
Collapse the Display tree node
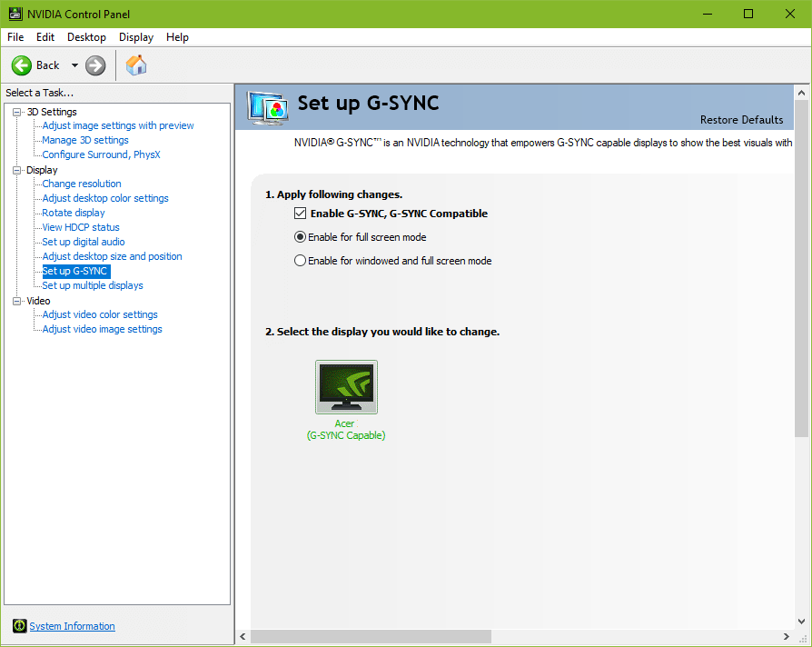pos(16,170)
